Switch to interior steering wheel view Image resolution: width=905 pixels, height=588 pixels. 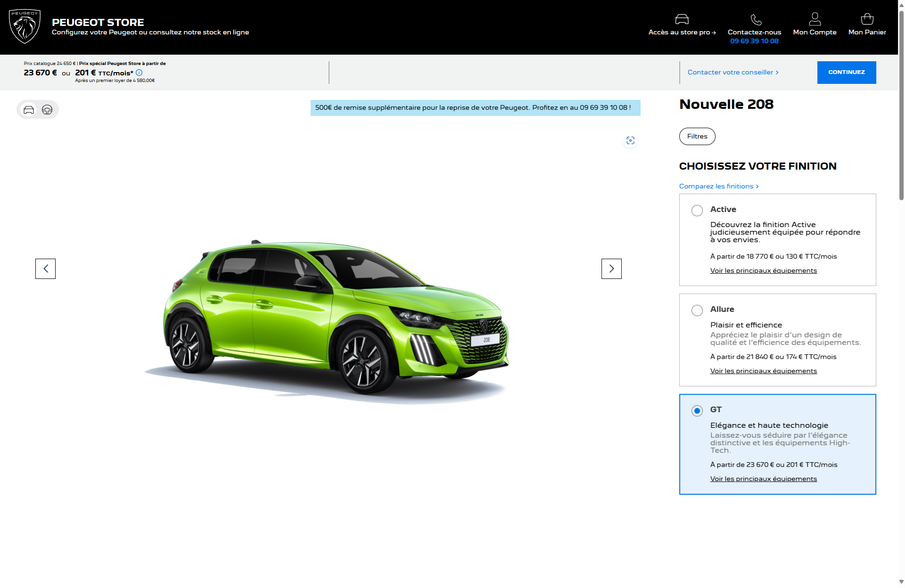(47, 110)
